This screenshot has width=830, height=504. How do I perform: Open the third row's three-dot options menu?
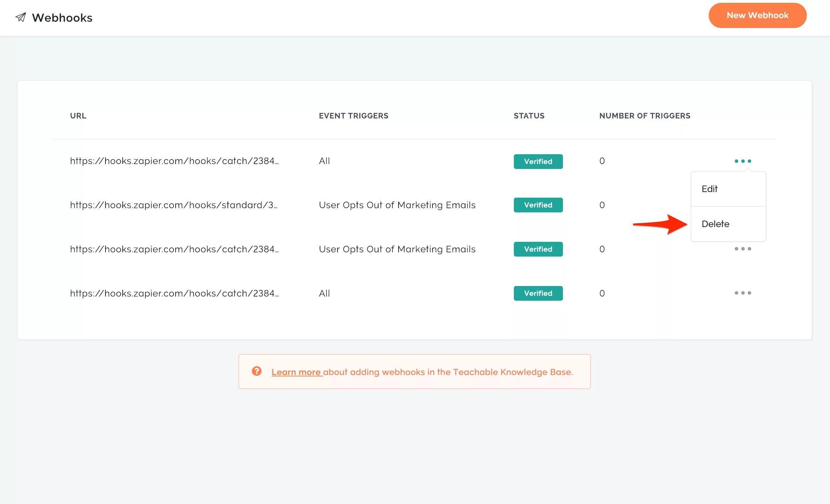[x=742, y=249]
